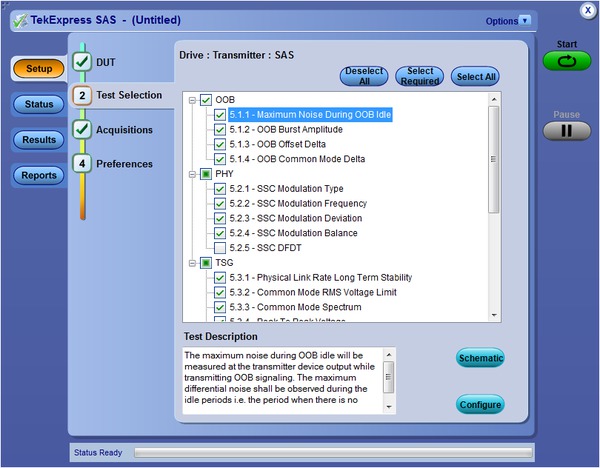600x468 pixels.
Task: Uncheck 5.1.3 OOB Offset Delta
Action: point(220,145)
